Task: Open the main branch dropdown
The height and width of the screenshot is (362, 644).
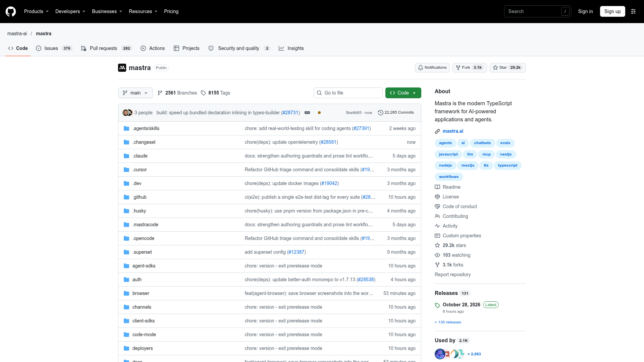Action: 136,93
